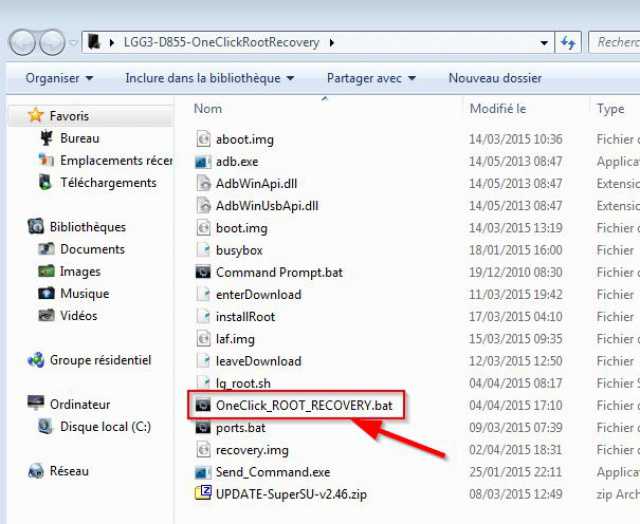640x524 pixels.
Task: Click the Téléchargements folder icon in sidebar
Action: [x=45, y=183]
